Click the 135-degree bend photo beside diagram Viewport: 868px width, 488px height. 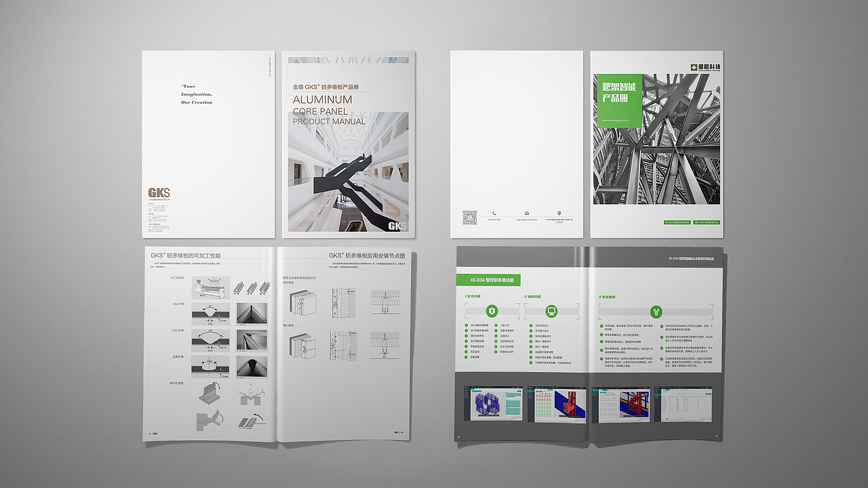[x=252, y=341]
